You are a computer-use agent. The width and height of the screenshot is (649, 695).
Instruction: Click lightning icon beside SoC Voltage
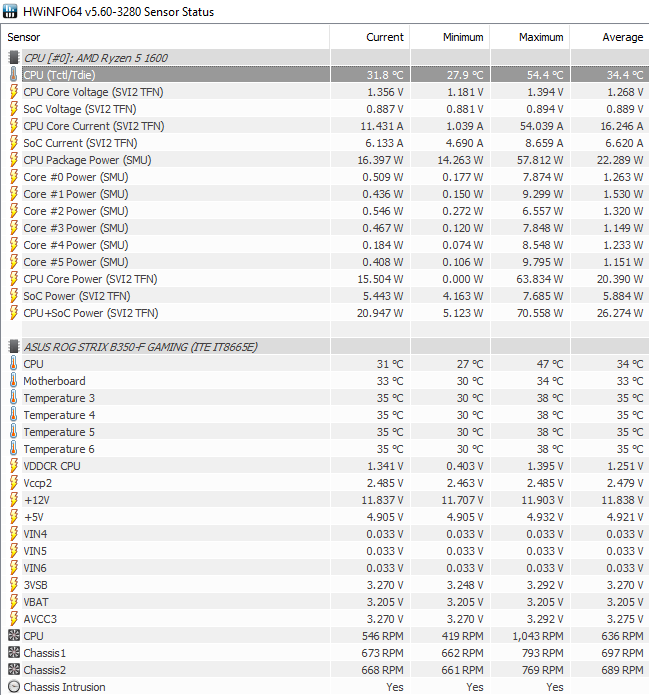point(14,109)
